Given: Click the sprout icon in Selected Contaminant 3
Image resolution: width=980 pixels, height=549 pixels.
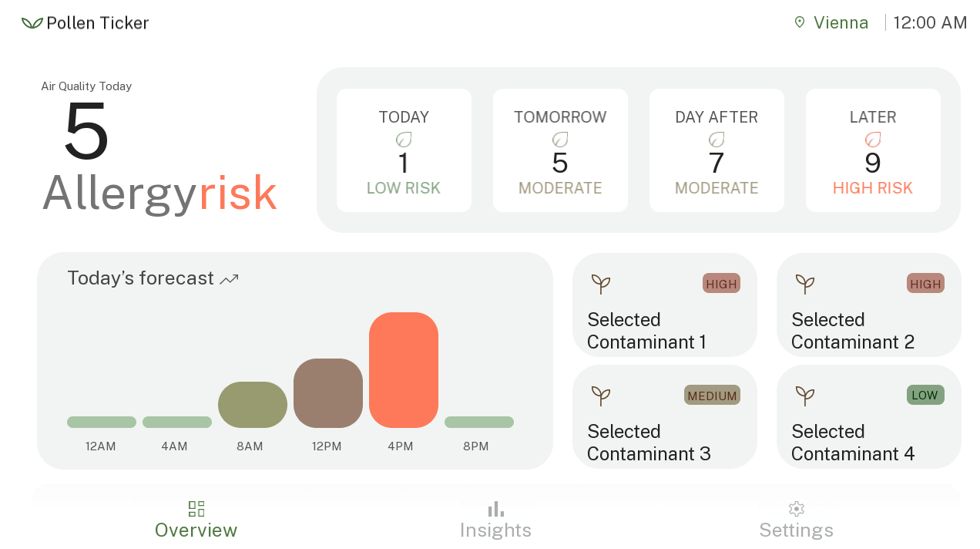Looking at the screenshot, I should click(x=601, y=396).
